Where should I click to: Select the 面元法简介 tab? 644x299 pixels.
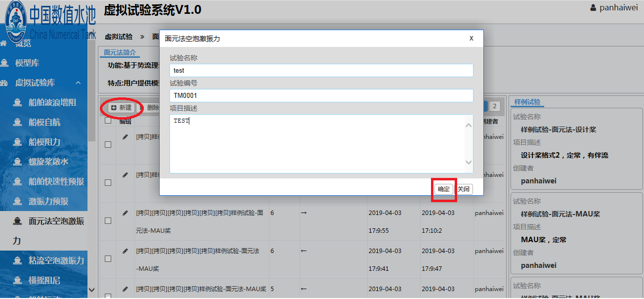pos(119,53)
